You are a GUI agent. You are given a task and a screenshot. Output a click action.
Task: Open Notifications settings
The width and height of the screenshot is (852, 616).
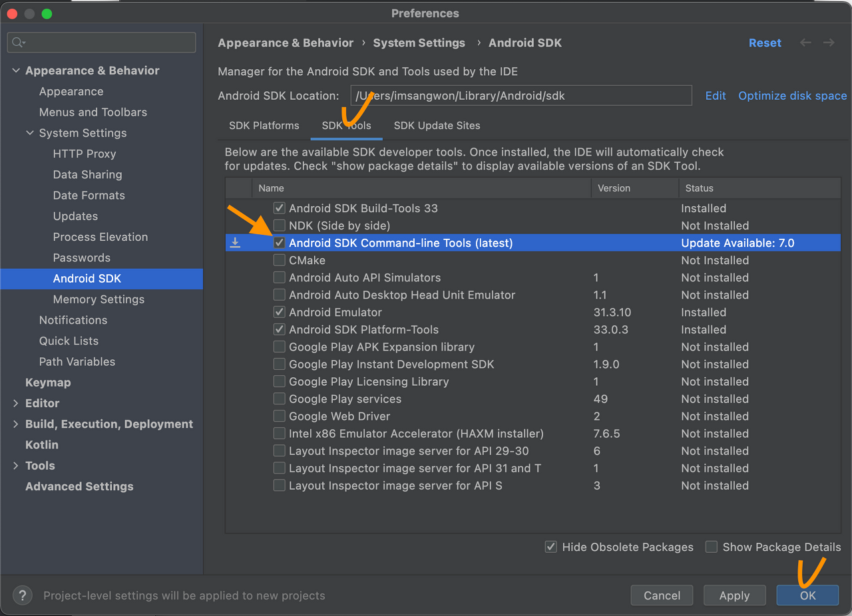(x=73, y=320)
